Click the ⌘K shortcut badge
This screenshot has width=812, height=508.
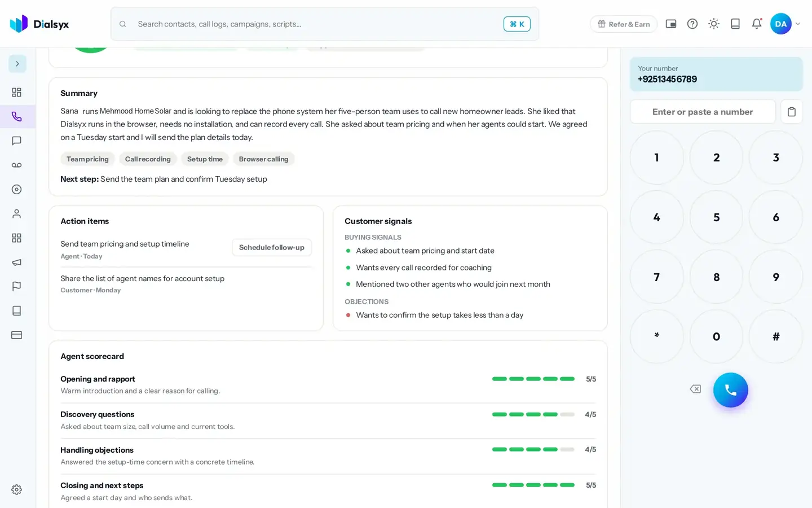[517, 24]
